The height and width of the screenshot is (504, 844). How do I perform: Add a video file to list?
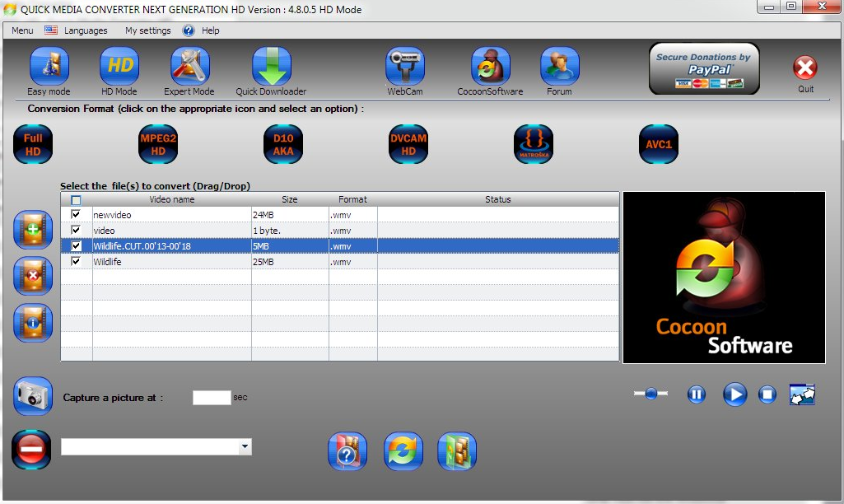click(x=33, y=230)
